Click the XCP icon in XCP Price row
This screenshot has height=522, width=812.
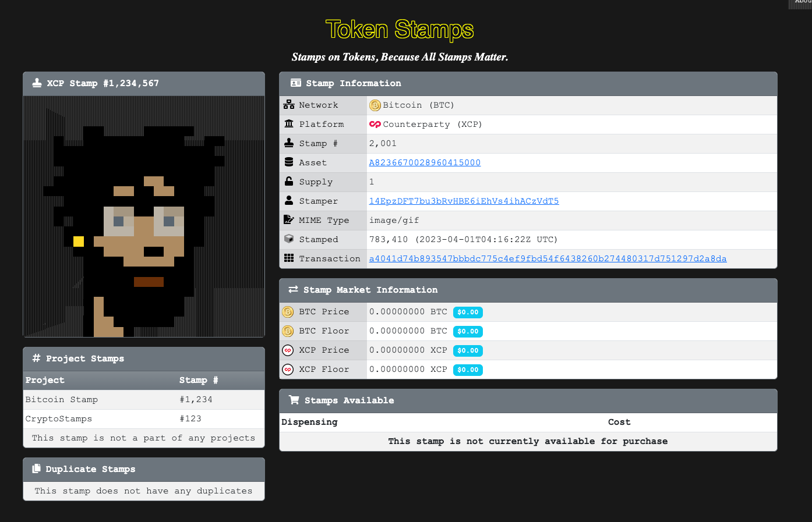288,350
